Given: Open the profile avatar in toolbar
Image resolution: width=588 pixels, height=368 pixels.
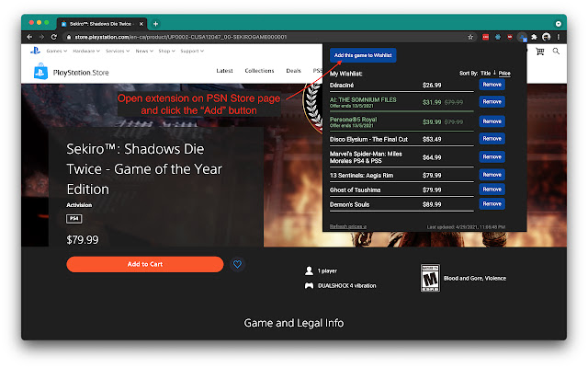Looking at the screenshot, I should tap(547, 37).
